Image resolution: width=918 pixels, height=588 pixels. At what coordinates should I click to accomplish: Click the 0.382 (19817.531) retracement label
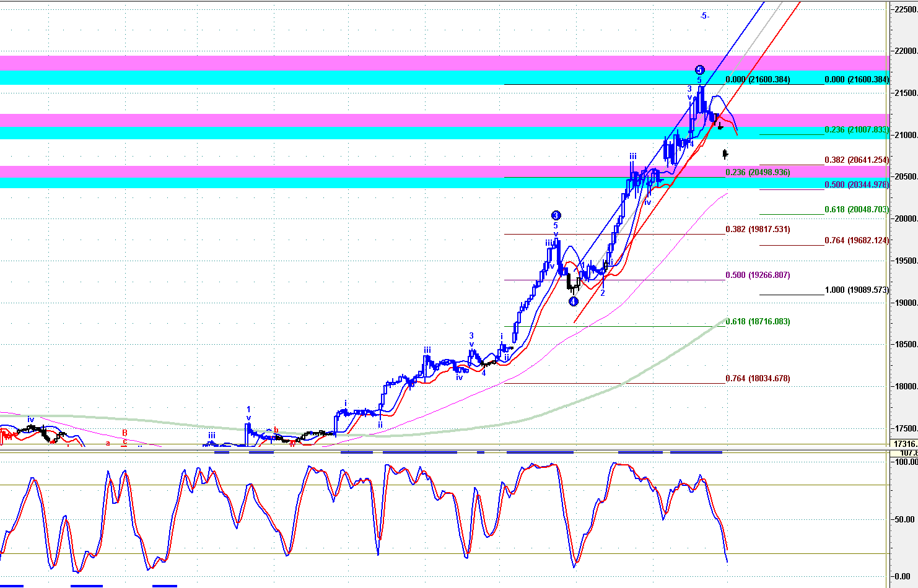[x=758, y=229]
